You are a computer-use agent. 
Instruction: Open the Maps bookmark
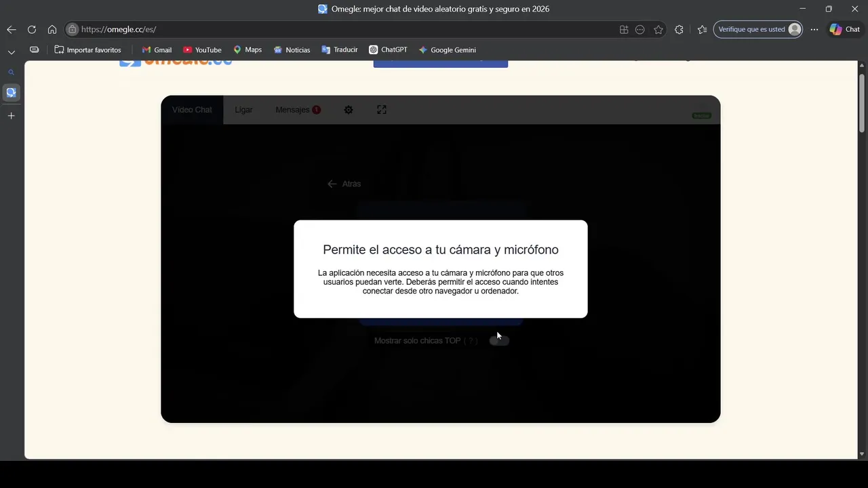[248, 49]
